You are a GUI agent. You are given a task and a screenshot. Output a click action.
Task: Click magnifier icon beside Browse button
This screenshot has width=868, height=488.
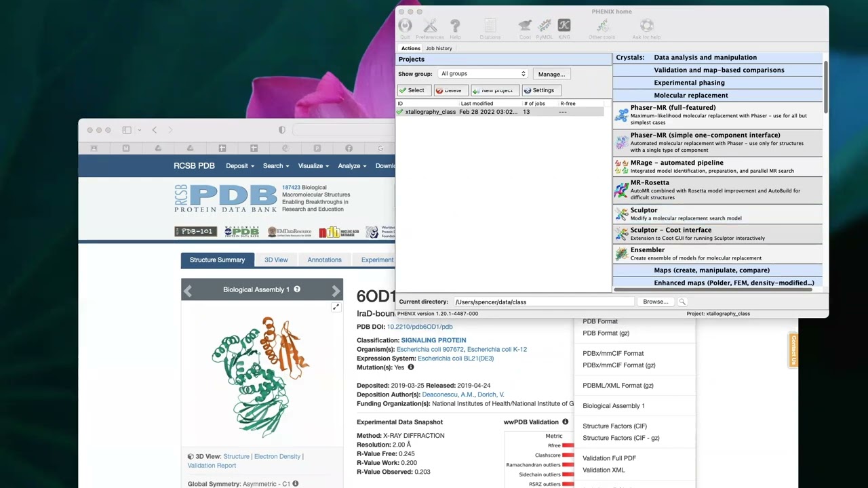pyautogui.click(x=682, y=302)
